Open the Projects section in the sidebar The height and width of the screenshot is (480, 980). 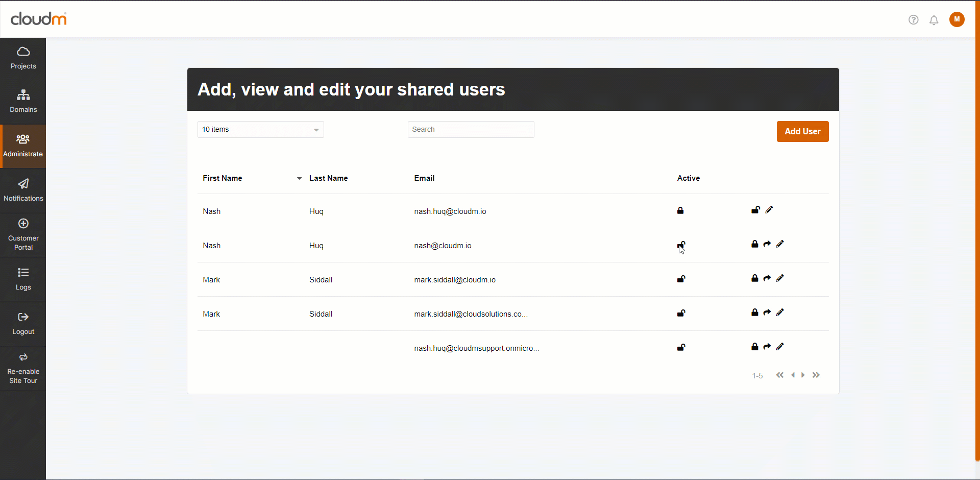tap(23, 58)
